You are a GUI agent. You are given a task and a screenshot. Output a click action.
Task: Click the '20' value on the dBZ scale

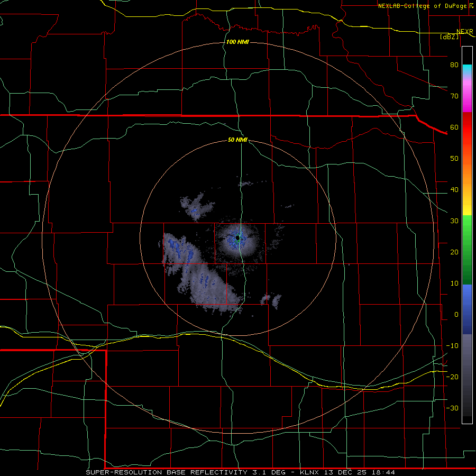454,252
